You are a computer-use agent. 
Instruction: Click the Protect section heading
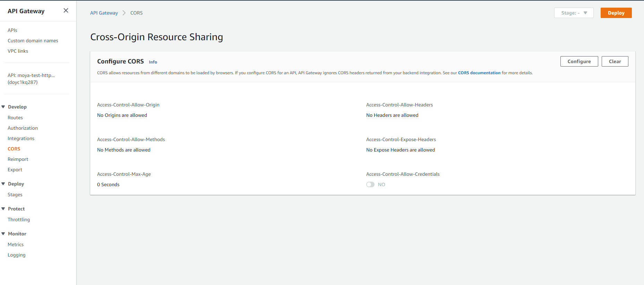(16, 209)
